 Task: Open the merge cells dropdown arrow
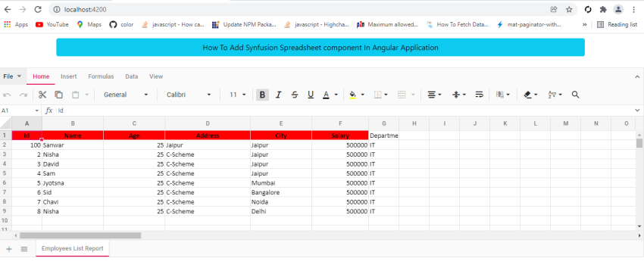pyautogui.click(x=413, y=95)
